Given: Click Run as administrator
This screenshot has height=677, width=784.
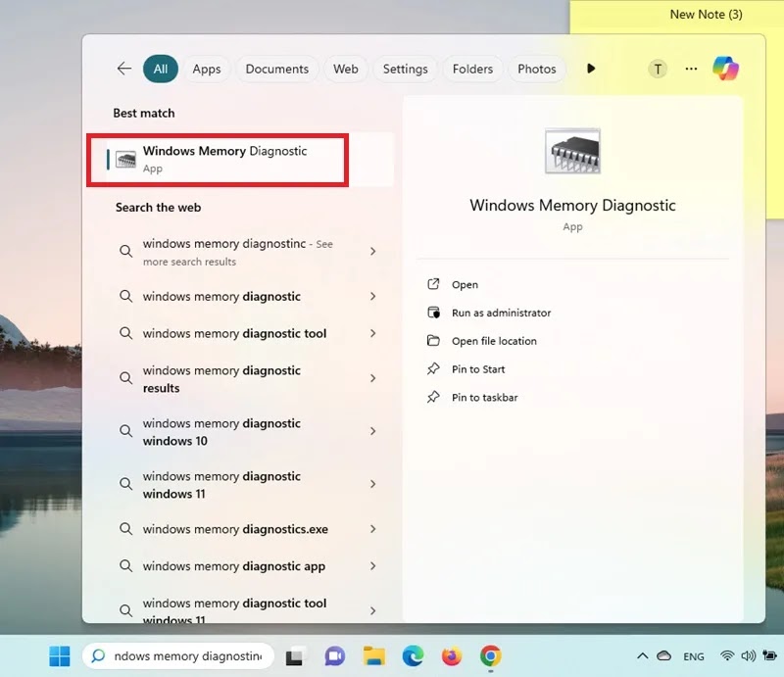Looking at the screenshot, I should [x=501, y=313].
